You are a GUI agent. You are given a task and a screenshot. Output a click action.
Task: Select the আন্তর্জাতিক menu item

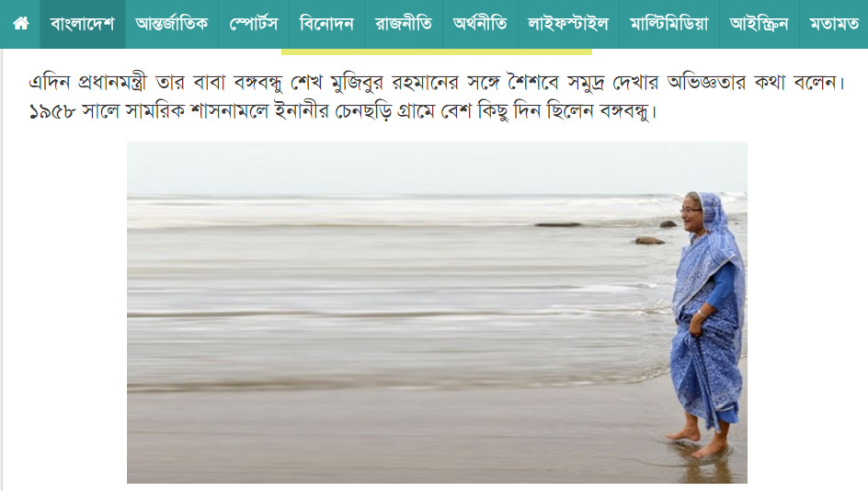coord(172,24)
